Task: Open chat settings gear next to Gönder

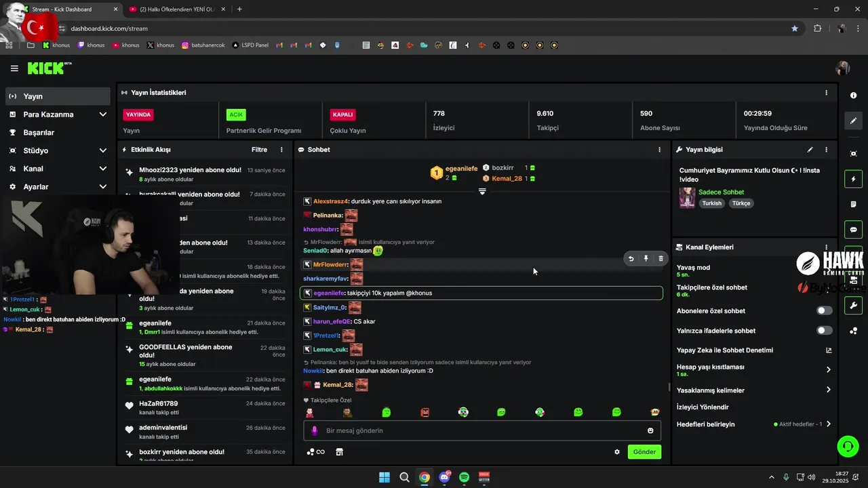Action: [617, 452]
